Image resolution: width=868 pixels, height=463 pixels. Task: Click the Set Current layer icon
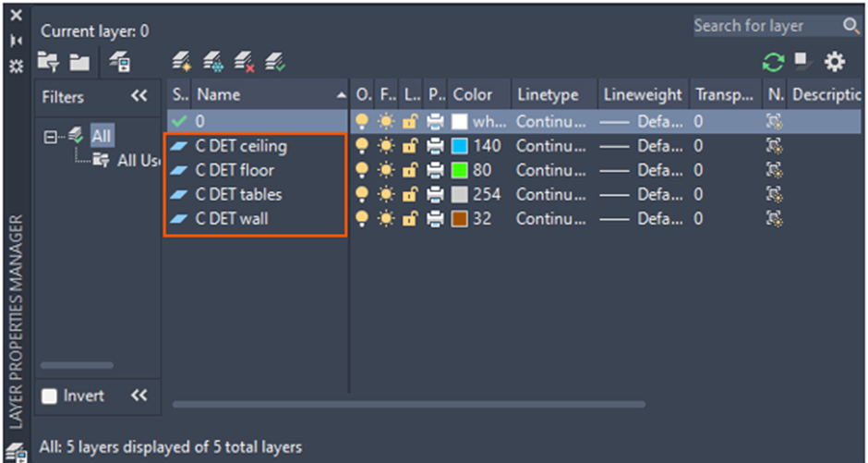274,62
